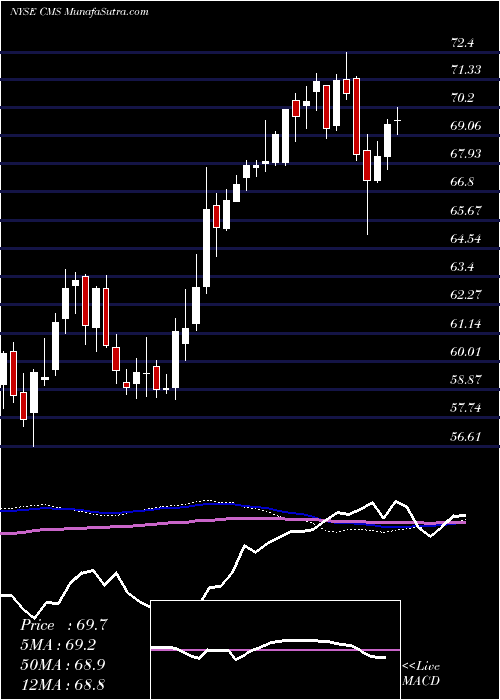Click the 5MA : 69.2 readout
Viewport: 500px width, 700px height.
[x=58, y=645]
